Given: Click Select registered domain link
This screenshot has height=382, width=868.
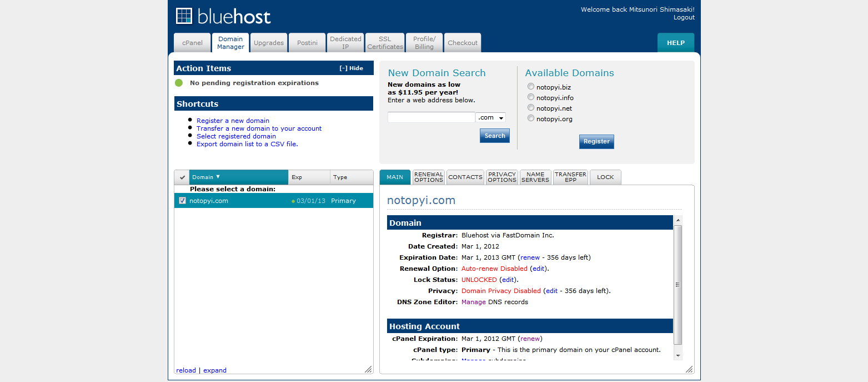Looking at the screenshot, I should (x=236, y=136).
